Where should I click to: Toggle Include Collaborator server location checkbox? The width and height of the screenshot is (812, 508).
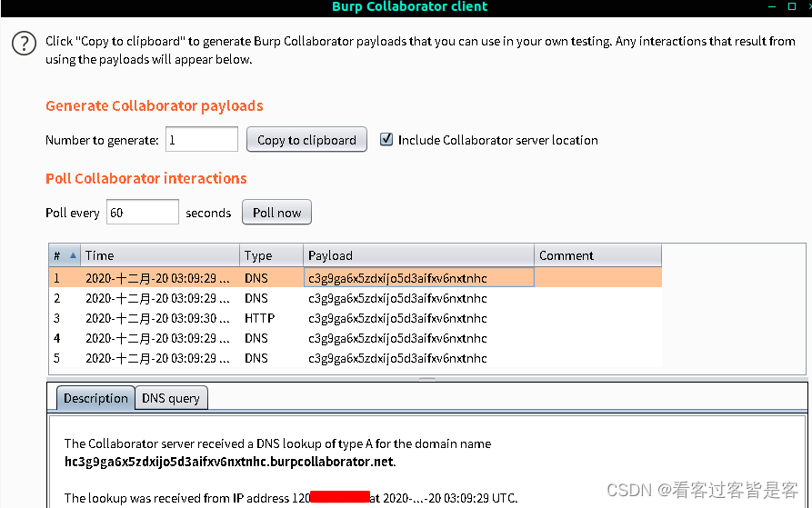(x=386, y=139)
